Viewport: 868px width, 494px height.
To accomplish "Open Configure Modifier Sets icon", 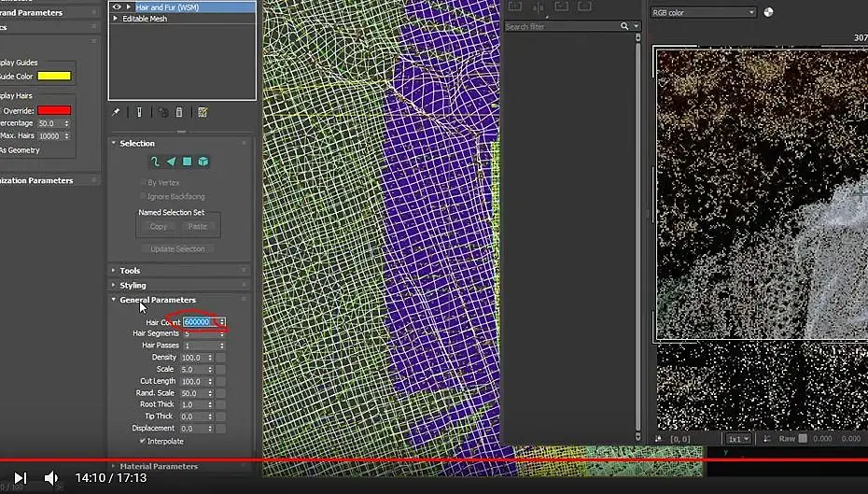I will (x=203, y=112).
